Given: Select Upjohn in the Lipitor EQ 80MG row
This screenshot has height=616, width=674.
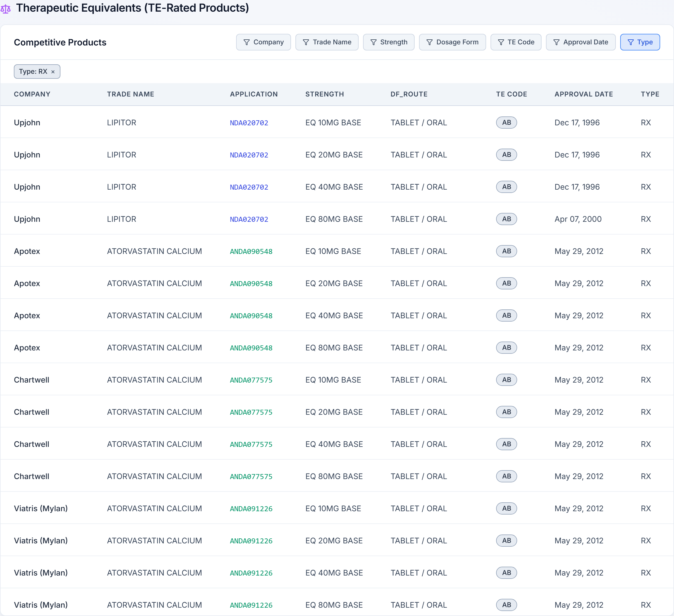Looking at the screenshot, I should [27, 219].
